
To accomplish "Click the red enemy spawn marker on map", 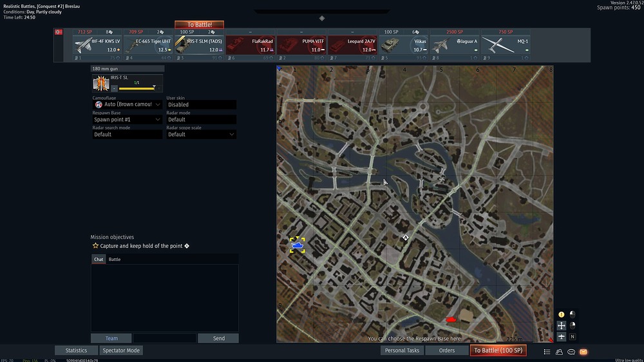I will pos(451,319).
